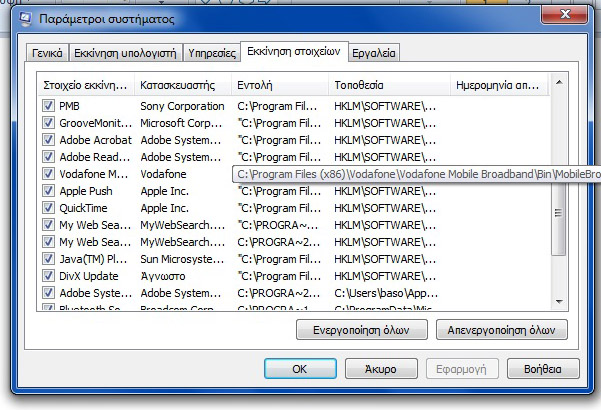Sort by Ημερομηνία απενεργοποίησης column header
Viewport: 601px width, 410px height.
(x=499, y=85)
